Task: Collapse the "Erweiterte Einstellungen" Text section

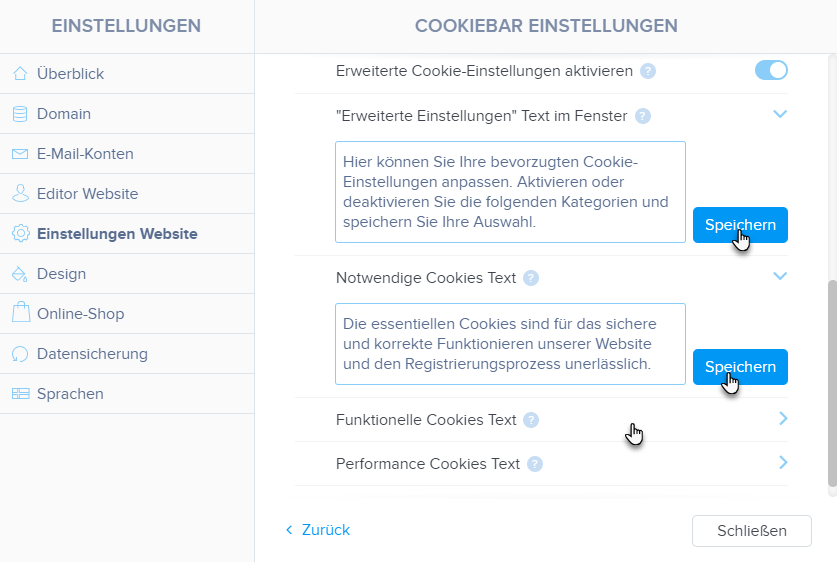Action: pos(781,115)
